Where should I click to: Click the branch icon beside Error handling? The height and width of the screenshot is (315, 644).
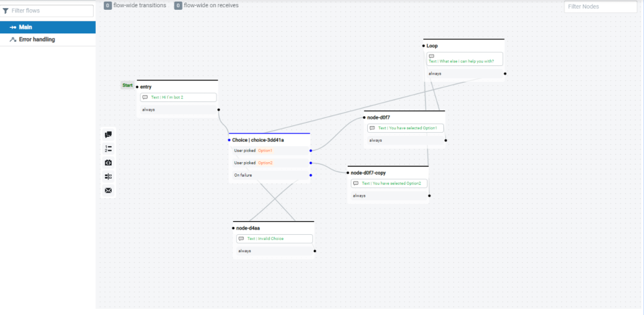(12, 39)
